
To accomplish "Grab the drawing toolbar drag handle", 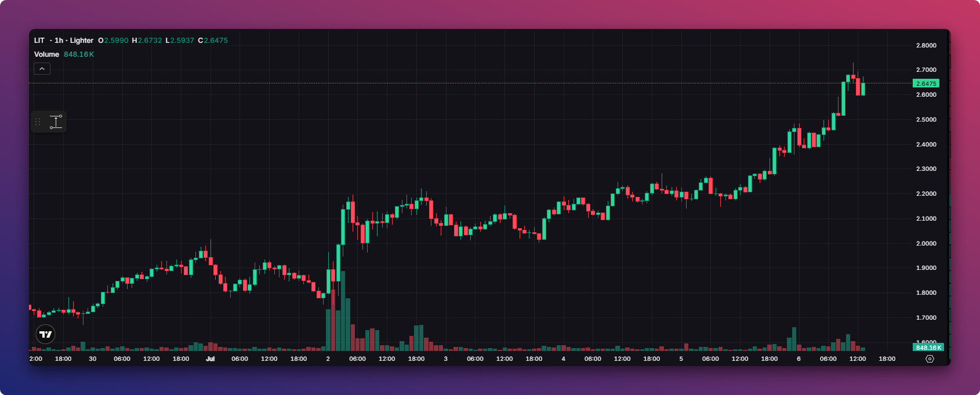I will click(38, 122).
